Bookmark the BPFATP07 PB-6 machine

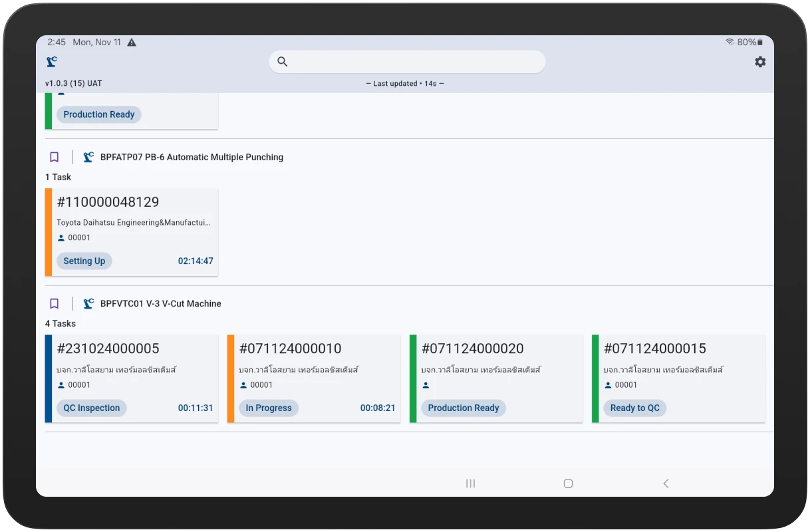pyautogui.click(x=55, y=158)
